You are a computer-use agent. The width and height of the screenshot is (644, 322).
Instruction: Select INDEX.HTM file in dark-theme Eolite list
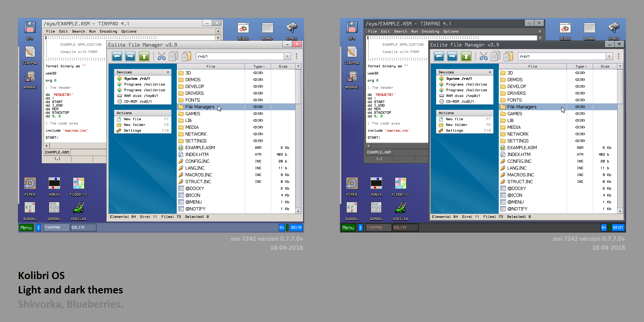(558, 155)
